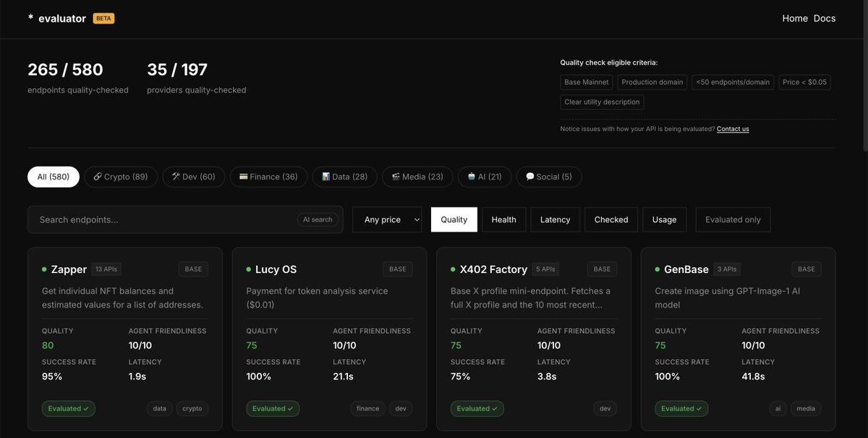868x438 pixels.
Task: Click the Evaluated badge on the GenBase card
Action: (x=681, y=408)
